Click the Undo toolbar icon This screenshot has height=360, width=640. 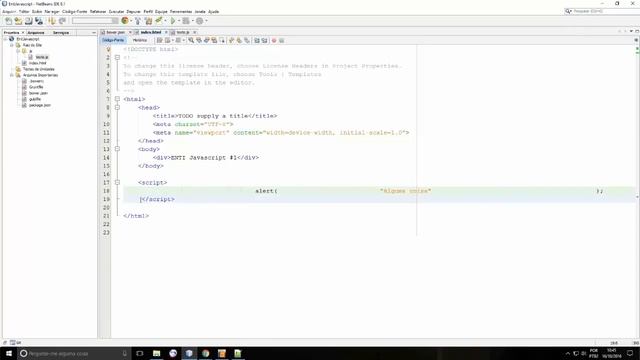click(x=52, y=21)
